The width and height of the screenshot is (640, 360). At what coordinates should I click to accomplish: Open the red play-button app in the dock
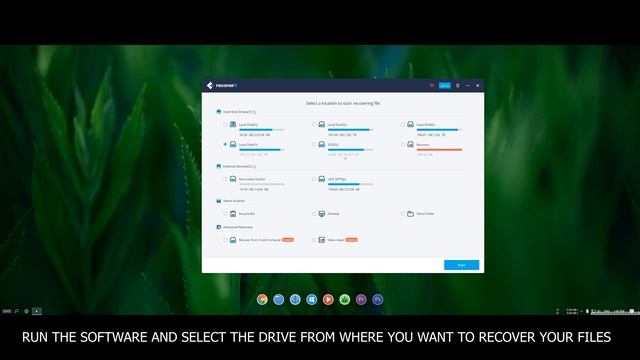coord(328,300)
